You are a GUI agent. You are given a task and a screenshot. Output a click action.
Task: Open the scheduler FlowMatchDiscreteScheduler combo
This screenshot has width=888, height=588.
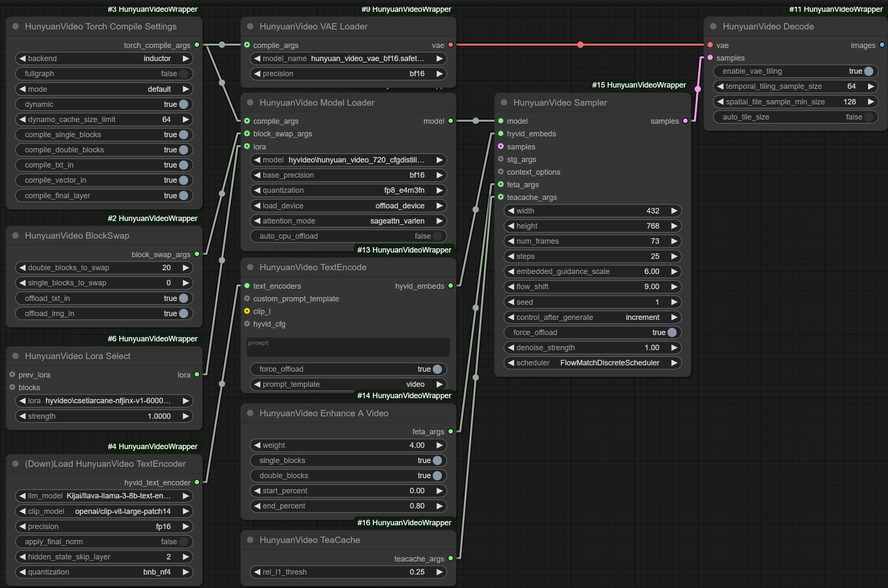click(x=592, y=362)
